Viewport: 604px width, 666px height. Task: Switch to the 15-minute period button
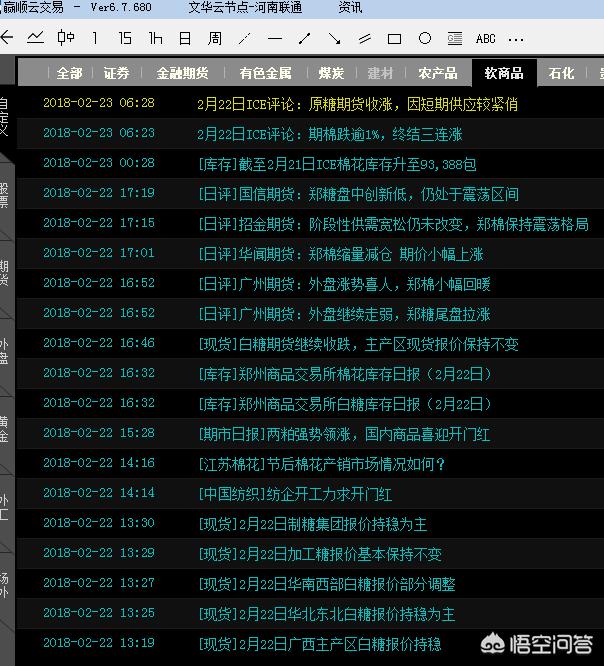[125, 39]
